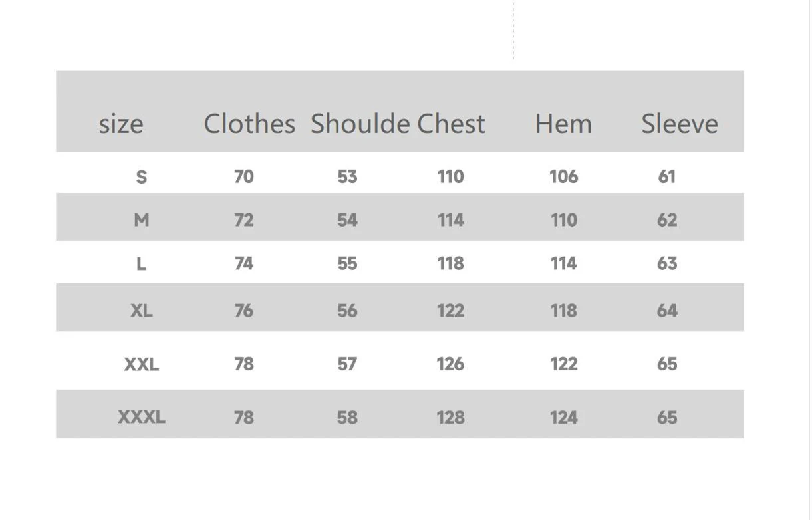Click the M size row label
The image size is (812, 520).
(141, 220)
